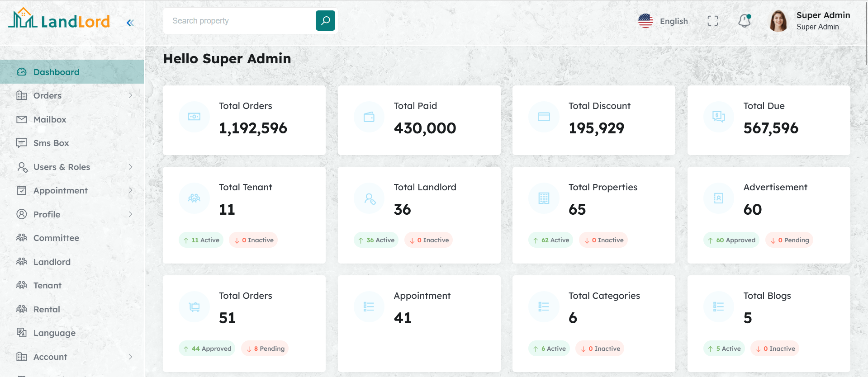Open Mailbox from the sidebar
The height and width of the screenshot is (377, 868).
click(x=50, y=119)
